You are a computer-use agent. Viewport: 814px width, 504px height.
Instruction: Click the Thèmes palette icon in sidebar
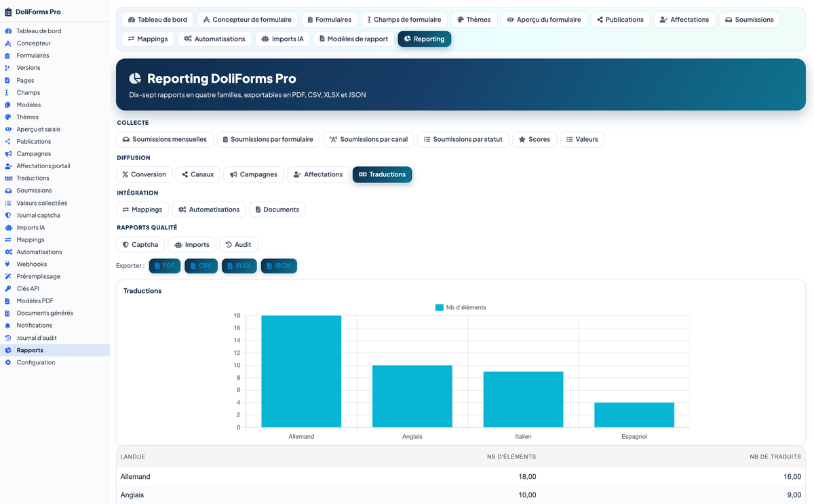8,117
